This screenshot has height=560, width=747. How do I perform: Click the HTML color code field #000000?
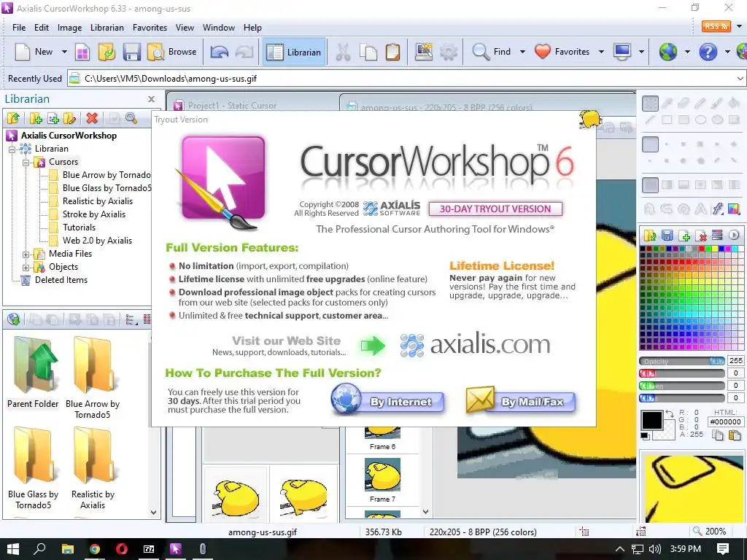pos(726,422)
